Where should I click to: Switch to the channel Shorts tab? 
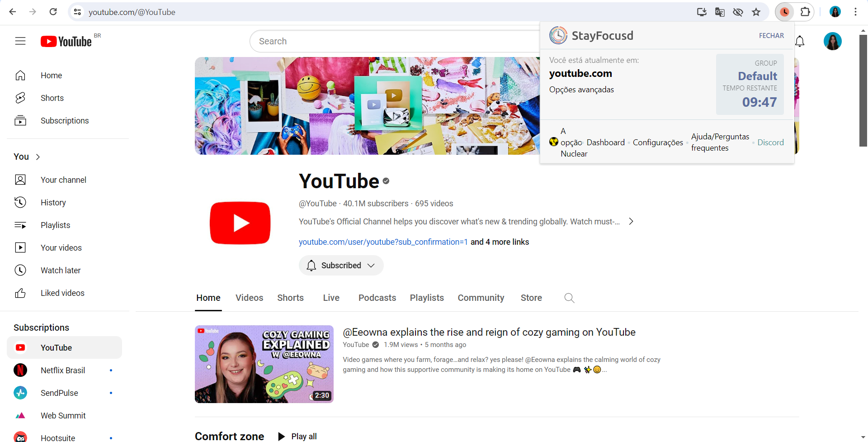[290, 298]
